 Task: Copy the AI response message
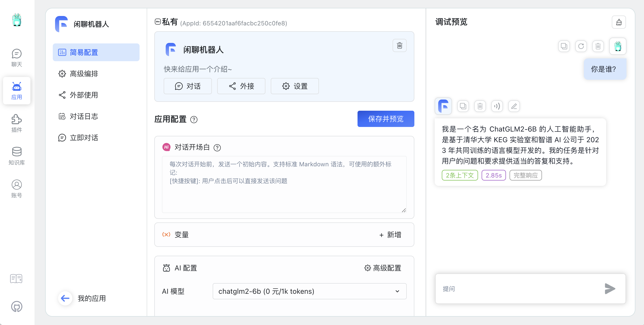click(x=463, y=106)
